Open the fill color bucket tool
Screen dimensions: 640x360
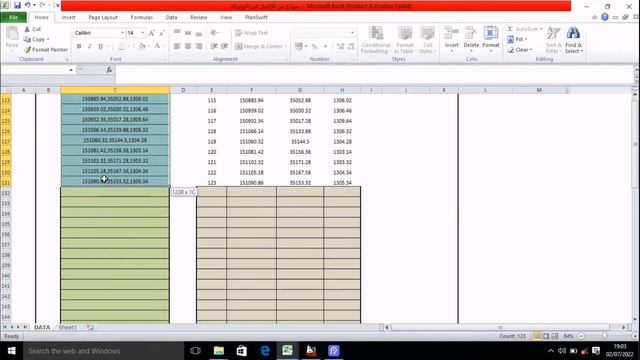tap(142, 46)
